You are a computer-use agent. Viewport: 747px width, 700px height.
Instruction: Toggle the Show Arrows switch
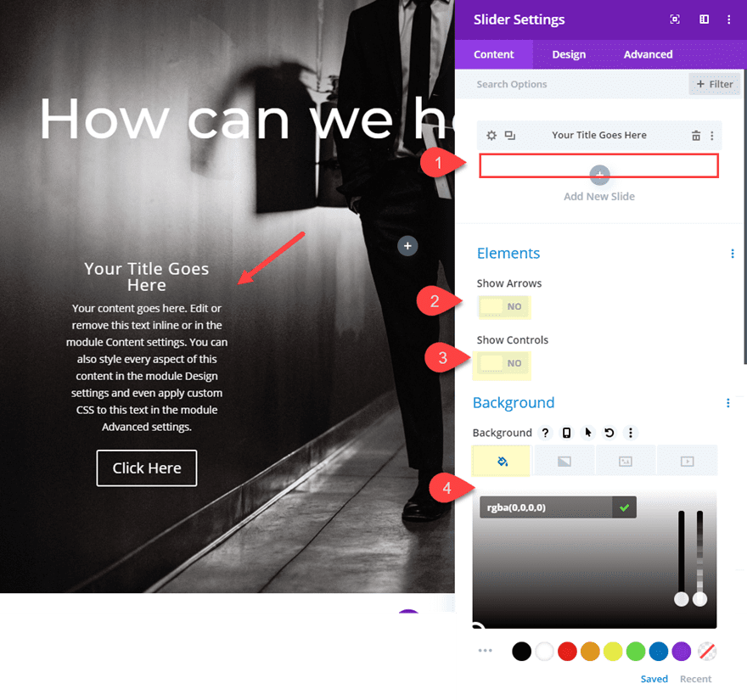[x=503, y=306]
